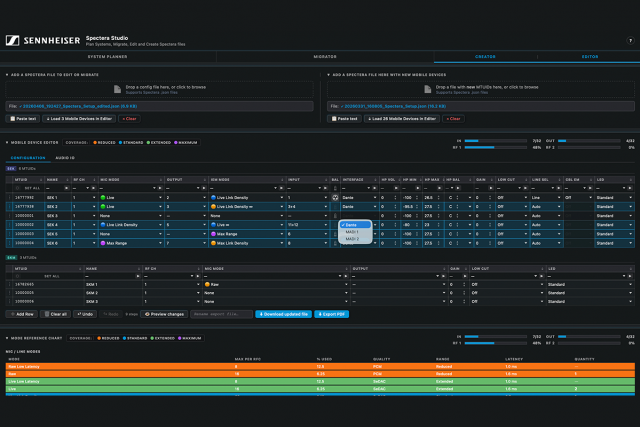Collapse Add file with new mobile devices section

329,75
